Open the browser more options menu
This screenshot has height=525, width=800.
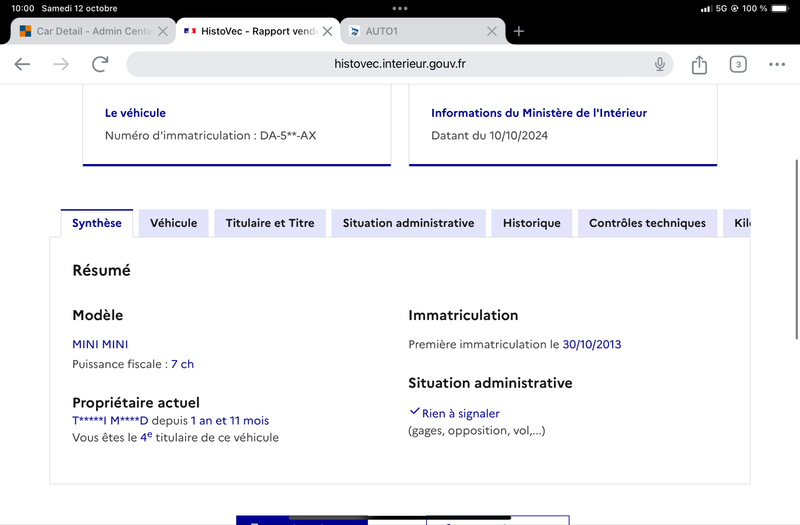[x=777, y=64]
